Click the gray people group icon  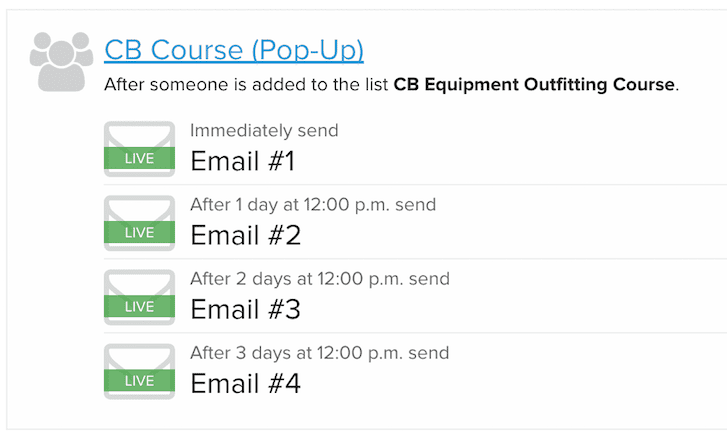(x=62, y=62)
